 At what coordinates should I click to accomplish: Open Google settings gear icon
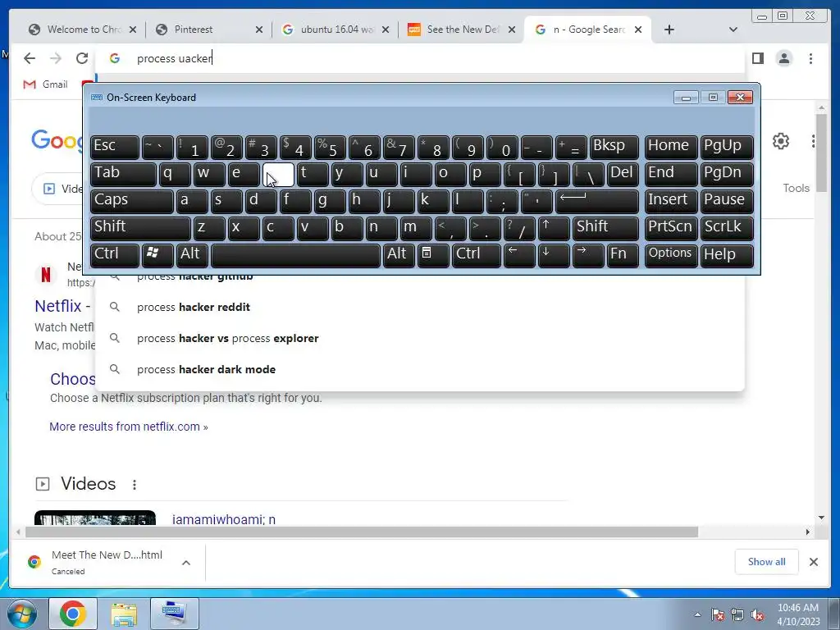[x=781, y=141]
